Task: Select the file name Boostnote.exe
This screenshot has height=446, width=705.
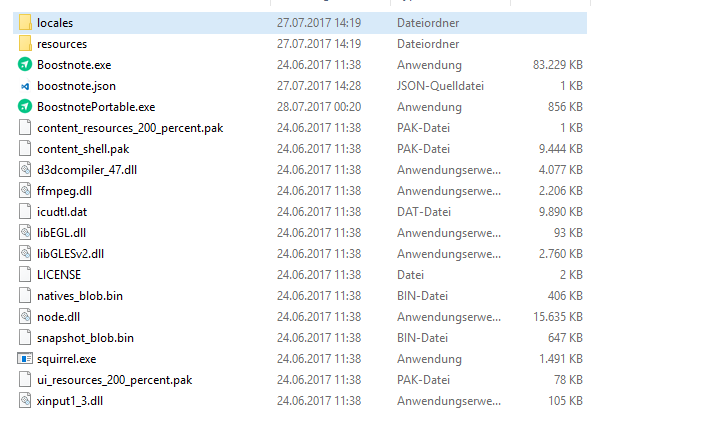Action: (x=74, y=65)
